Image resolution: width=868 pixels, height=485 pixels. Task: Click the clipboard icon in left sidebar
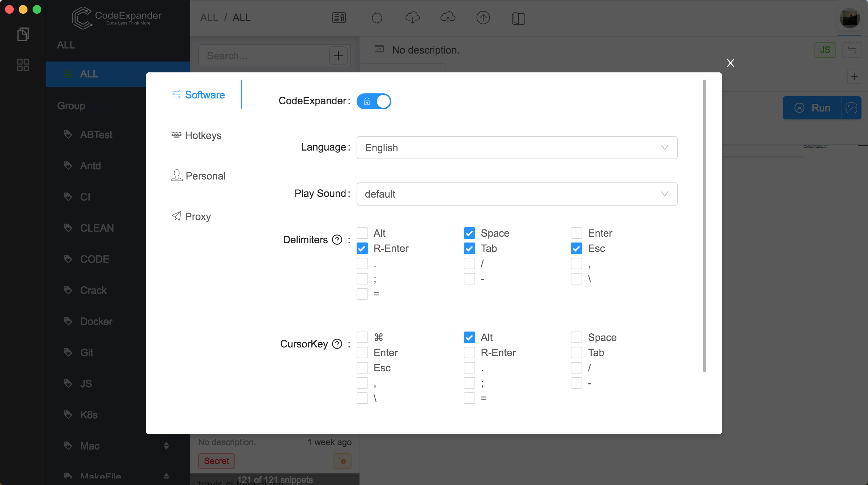click(x=23, y=34)
